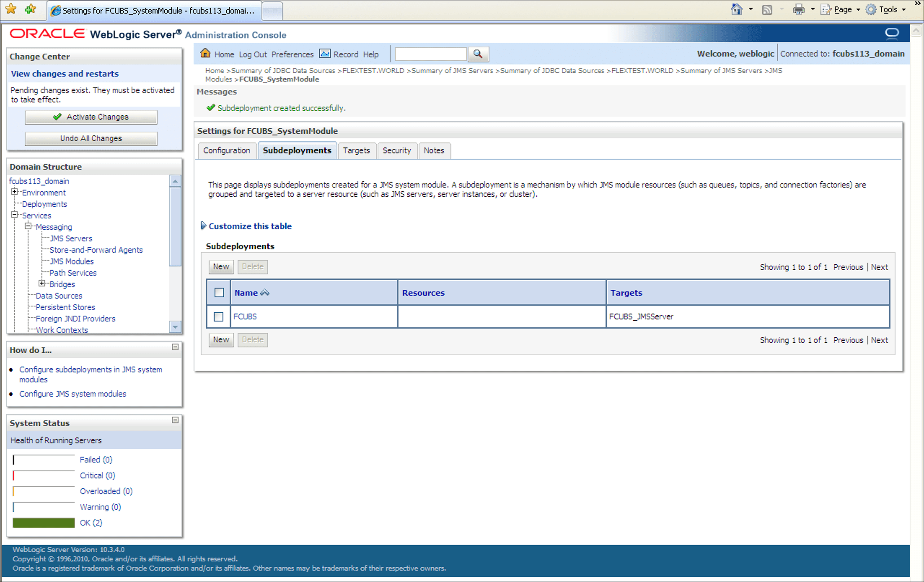Open the FCUBS subdeployment link
Viewport: 924px width, 582px height.
point(245,317)
